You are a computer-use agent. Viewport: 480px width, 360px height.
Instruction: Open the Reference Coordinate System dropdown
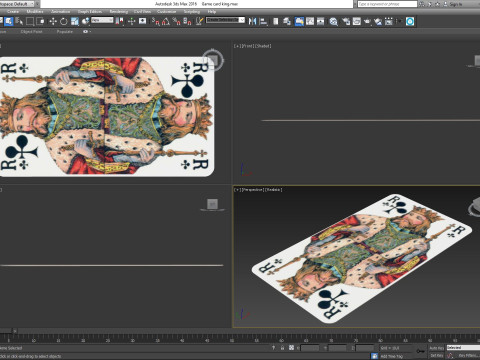[x=102, y=20]
